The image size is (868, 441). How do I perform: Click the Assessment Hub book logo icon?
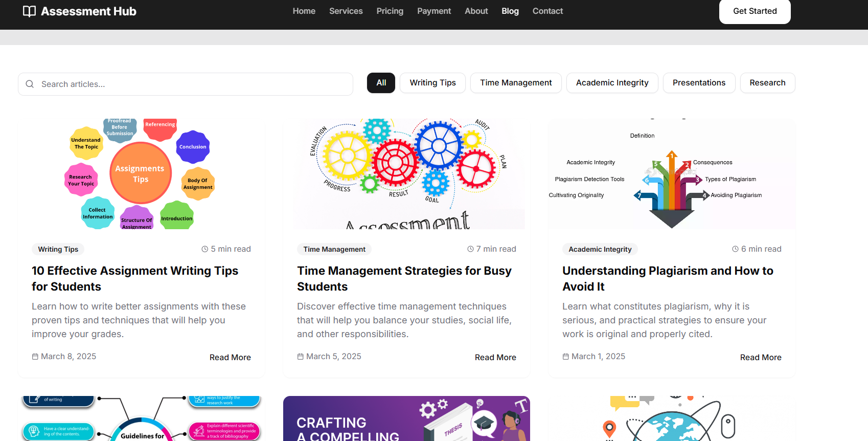click(x=29, y=11)
